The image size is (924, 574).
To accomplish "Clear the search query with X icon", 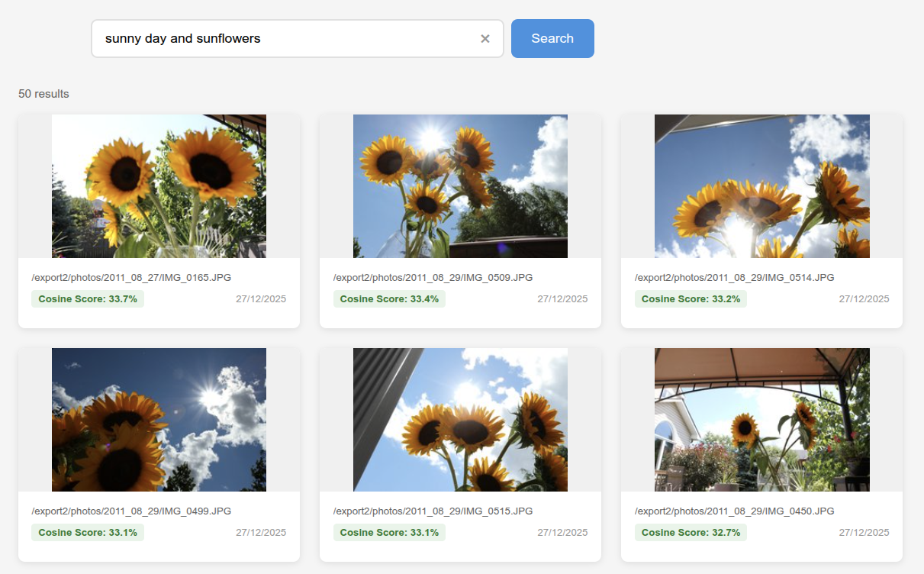I will [x=485, y=39].
